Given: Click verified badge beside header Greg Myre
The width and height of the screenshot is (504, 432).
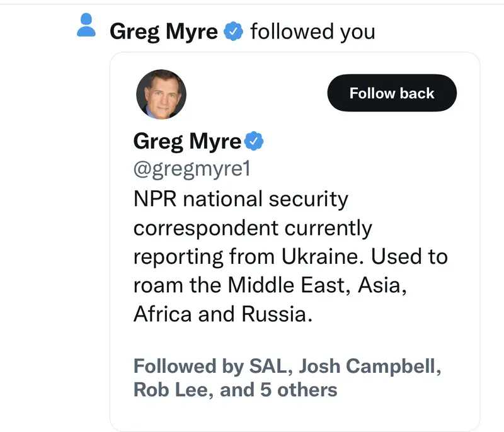Looking at the screenshot, I should [234, 31].
